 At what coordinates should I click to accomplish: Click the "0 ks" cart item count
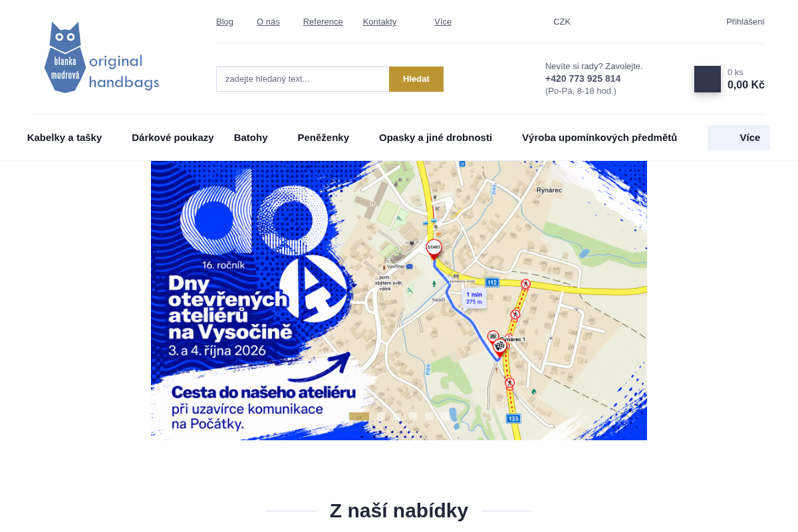pos(735,72)
